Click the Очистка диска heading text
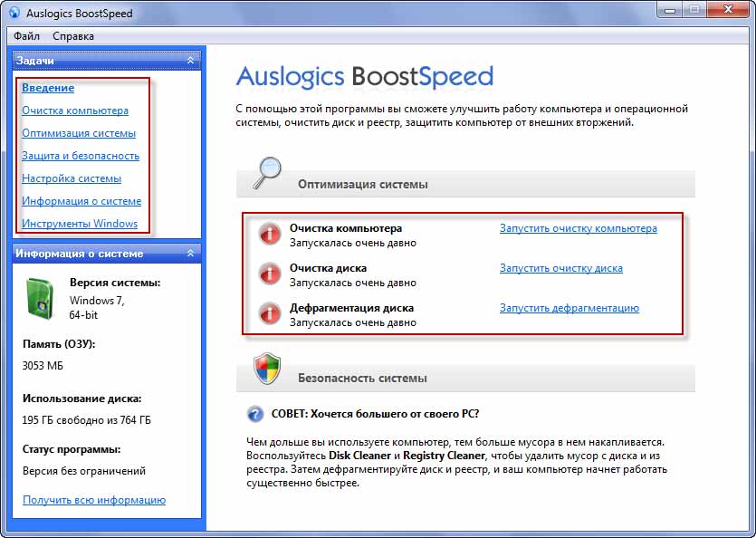The height and width of the screenshot is (538, 756). (x=328, y=268)
